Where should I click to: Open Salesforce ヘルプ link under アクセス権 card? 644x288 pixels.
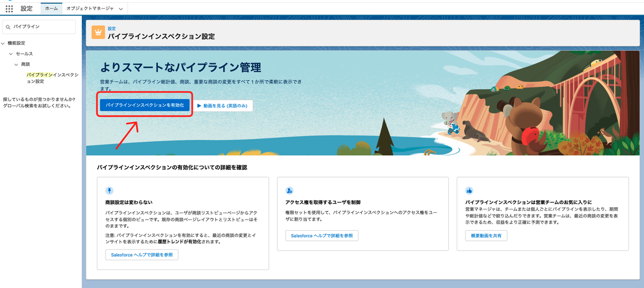322,236
